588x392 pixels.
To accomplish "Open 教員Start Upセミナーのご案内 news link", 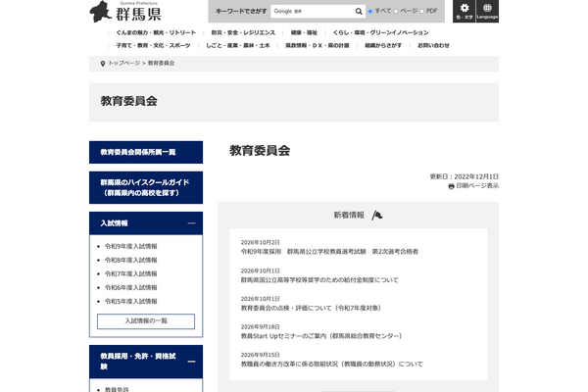I will (x=321, y=336).
